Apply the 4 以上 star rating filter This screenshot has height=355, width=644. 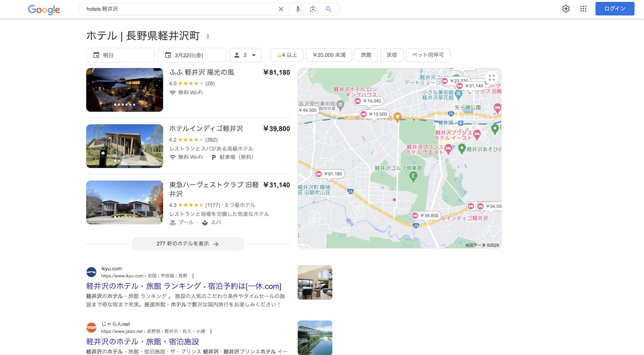point(287,55)
